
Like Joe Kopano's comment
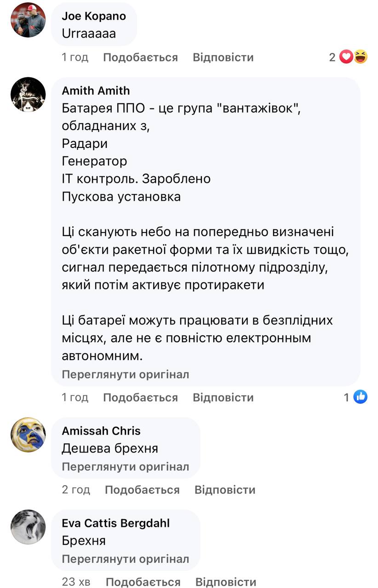coord(140,57)
